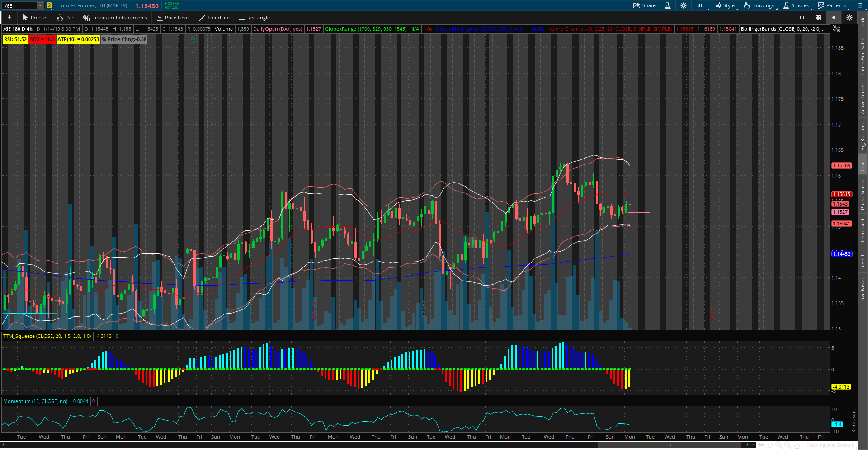
Task: Open the Studies dropdown menu
Action: (797, 5)
